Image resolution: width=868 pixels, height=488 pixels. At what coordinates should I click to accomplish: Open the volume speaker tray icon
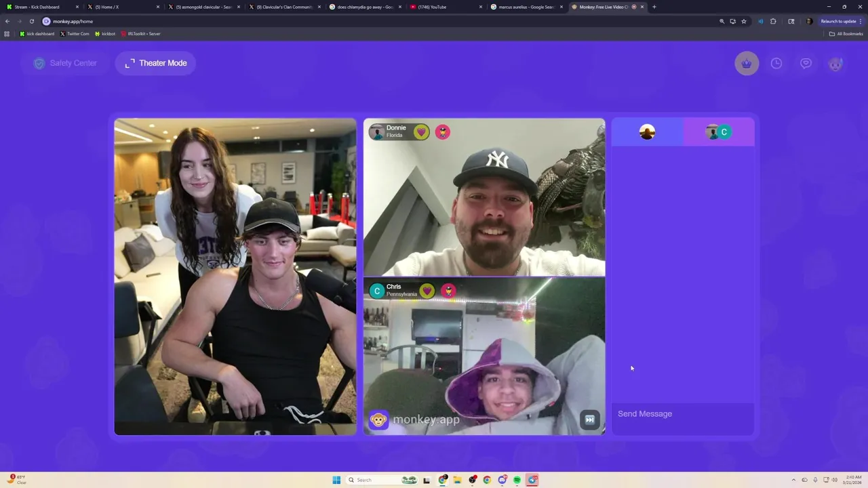coord(834,480)
